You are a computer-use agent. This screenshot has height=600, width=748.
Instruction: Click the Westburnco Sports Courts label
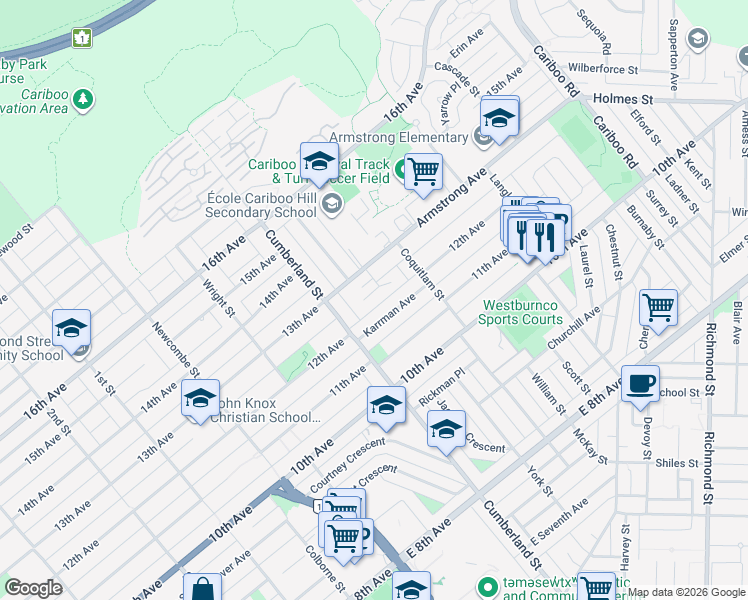[x=520, y=312]
